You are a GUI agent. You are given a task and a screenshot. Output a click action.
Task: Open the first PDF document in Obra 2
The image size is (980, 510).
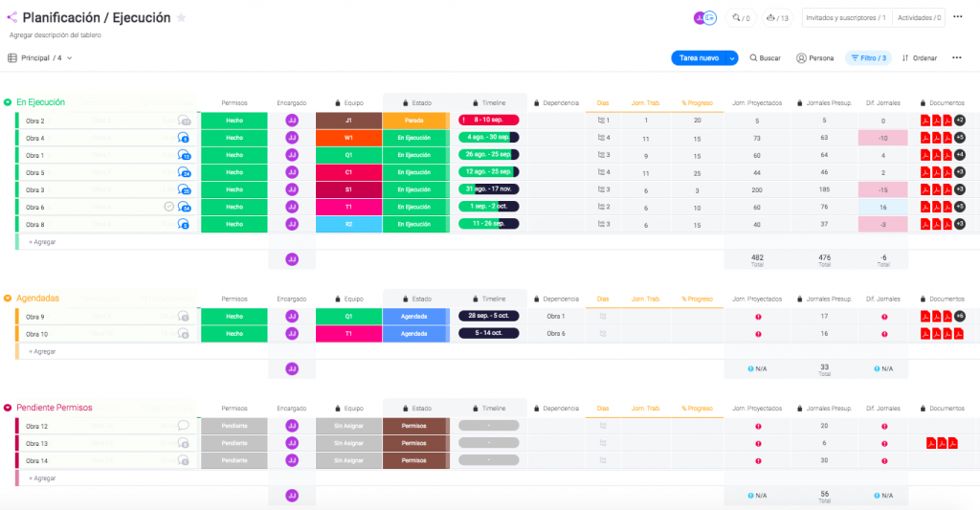tap(925, 121)
